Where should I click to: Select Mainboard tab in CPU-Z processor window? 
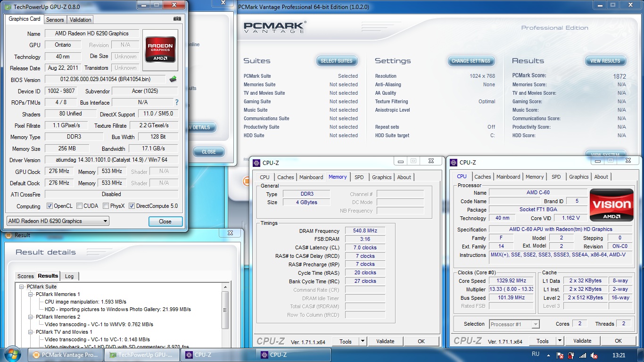pos(508,177)
